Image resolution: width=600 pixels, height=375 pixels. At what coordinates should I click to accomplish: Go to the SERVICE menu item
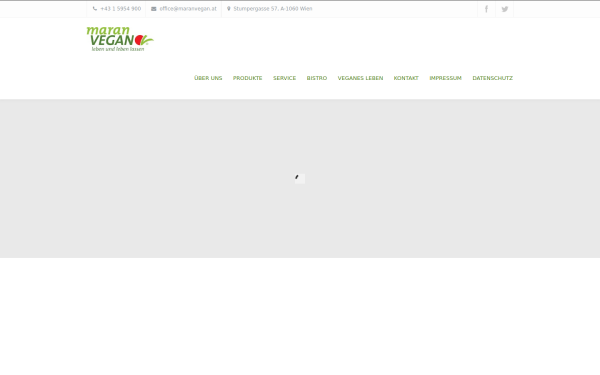284,78
